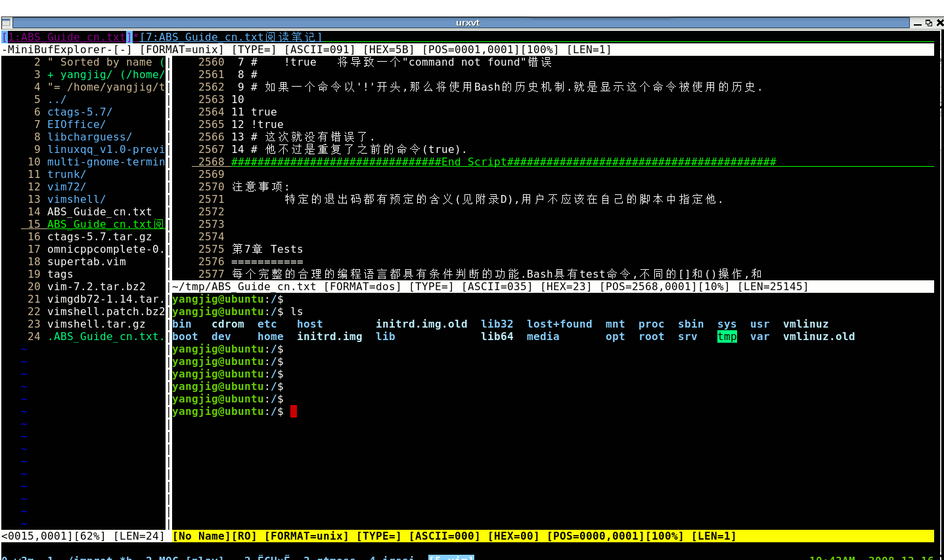Viewport: 944px width, 560px height.
Task: Click the green-highlighted "tmp" directory
Action: coord(727,336)
